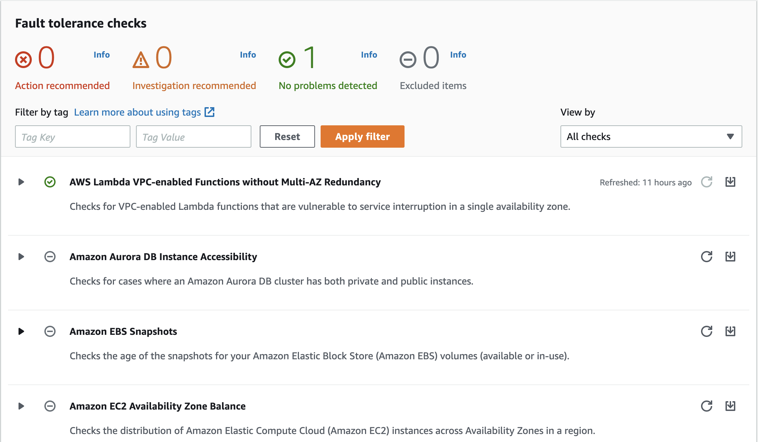
Task: Refresh the Amazon Aurora DB Instance Accessibility check
Action: [706, 257]
